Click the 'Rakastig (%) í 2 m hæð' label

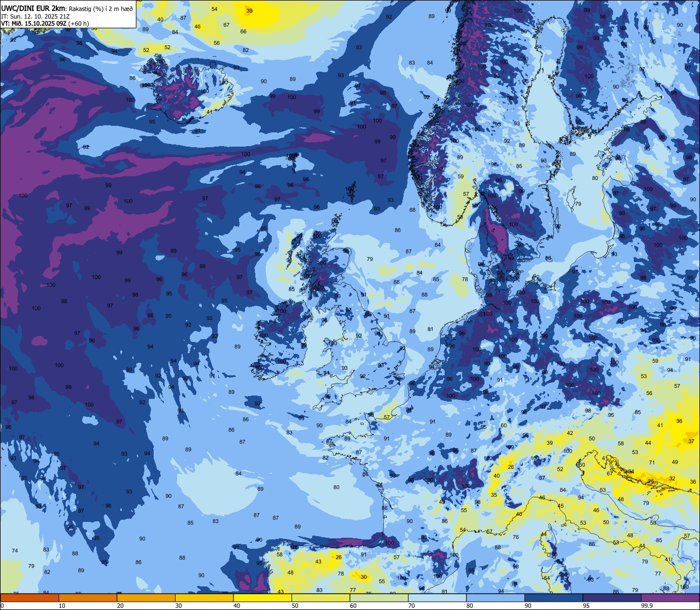(x=100, y=8)
